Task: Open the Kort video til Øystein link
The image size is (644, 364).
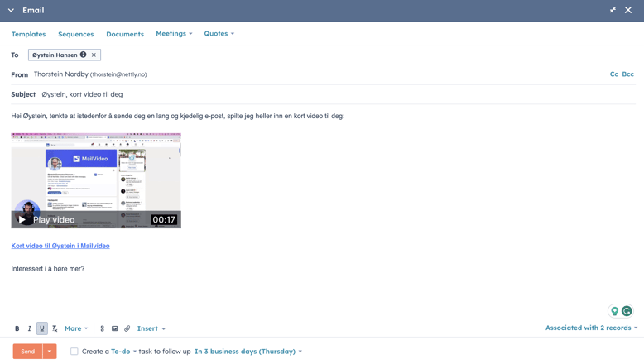Action: pyautogui.click(x=60, y=246)
